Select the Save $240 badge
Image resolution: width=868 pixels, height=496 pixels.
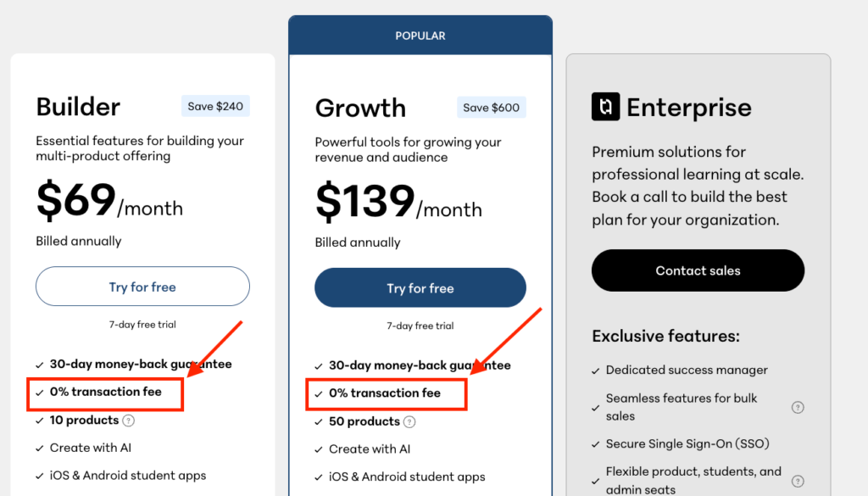point(215,106)
